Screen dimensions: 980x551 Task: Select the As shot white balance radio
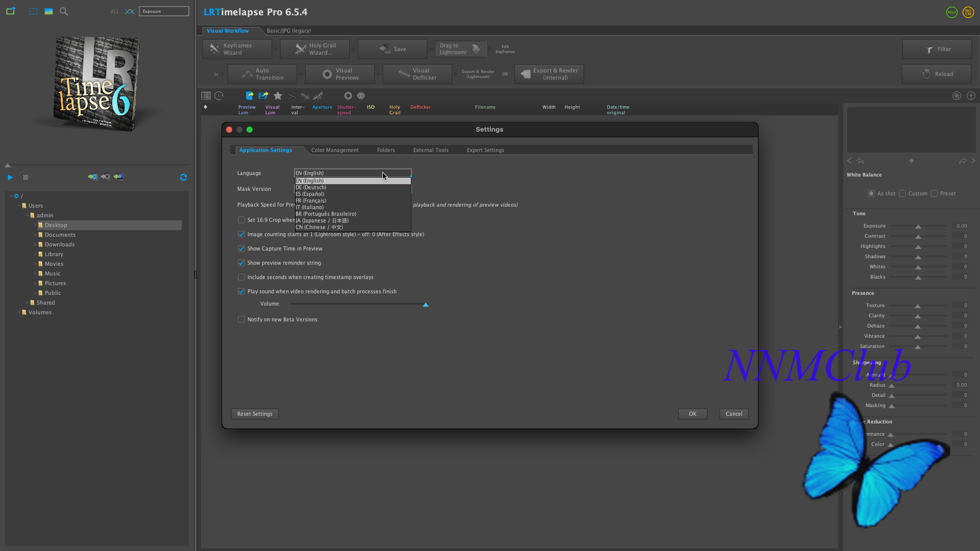(x=871, y=193)
